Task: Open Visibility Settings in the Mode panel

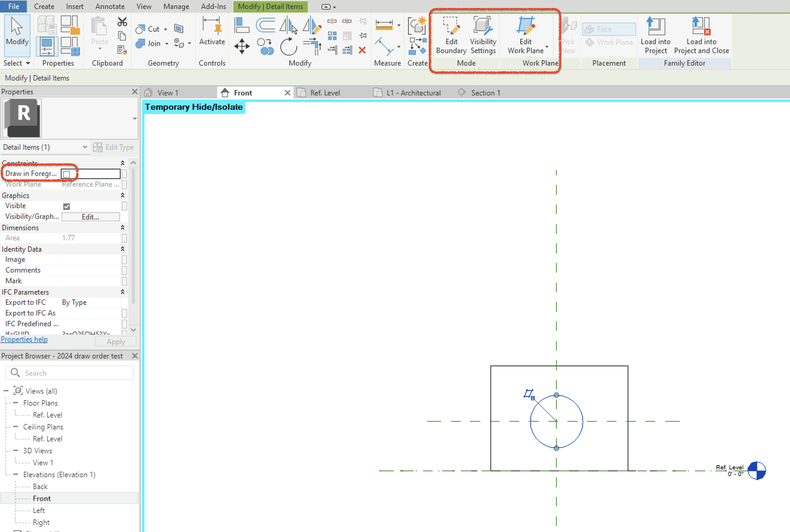Action: 482,34
